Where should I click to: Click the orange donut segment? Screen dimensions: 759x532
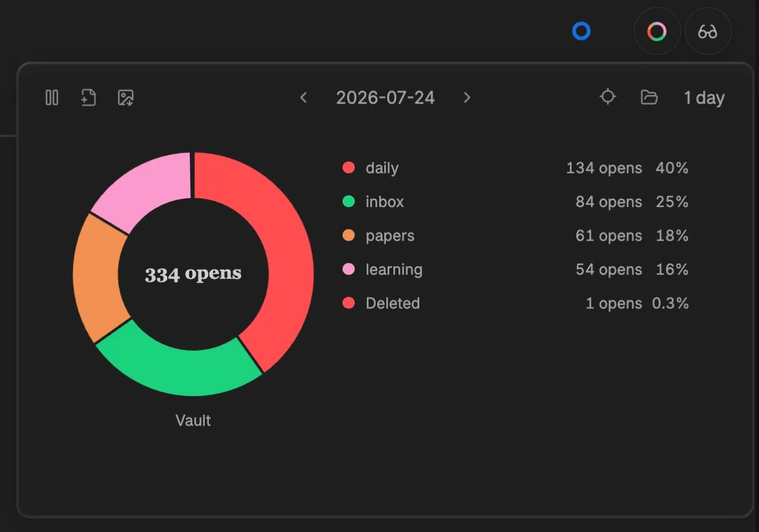point(96,278)
